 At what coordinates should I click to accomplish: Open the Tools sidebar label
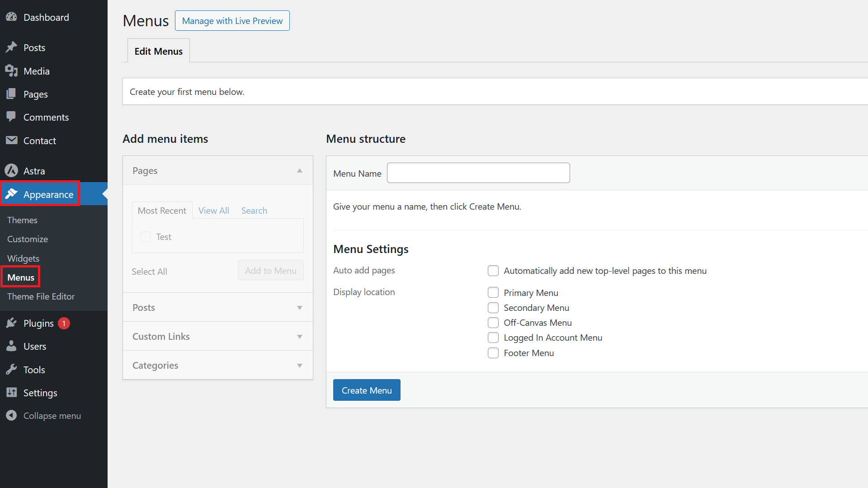coord(34,370)
